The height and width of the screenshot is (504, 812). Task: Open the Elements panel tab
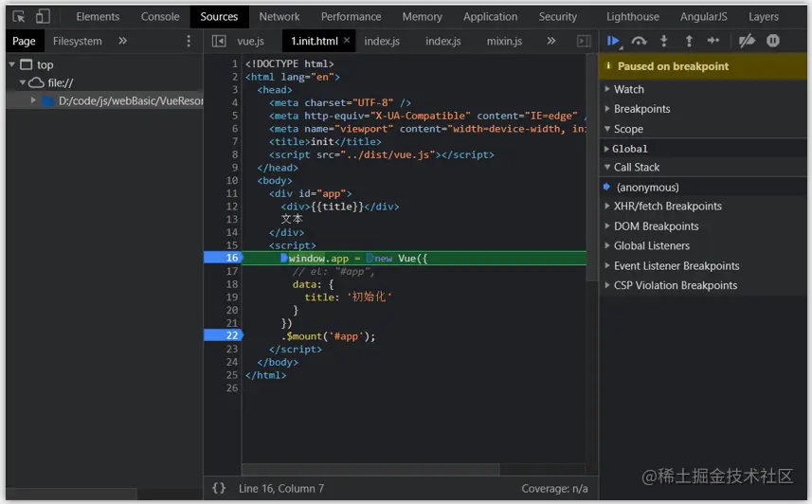click(98, 16)
